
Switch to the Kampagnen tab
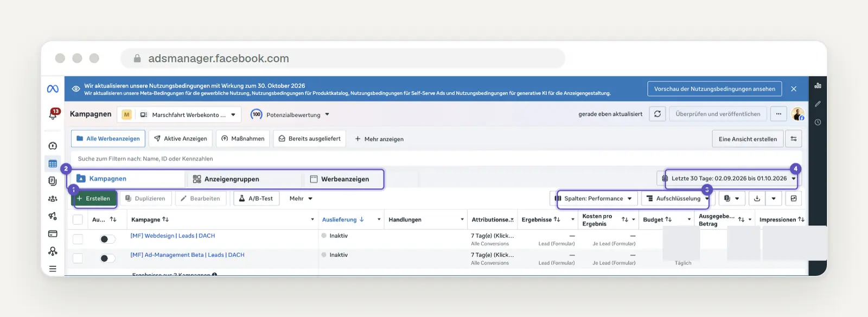click(x=128, y=179)
